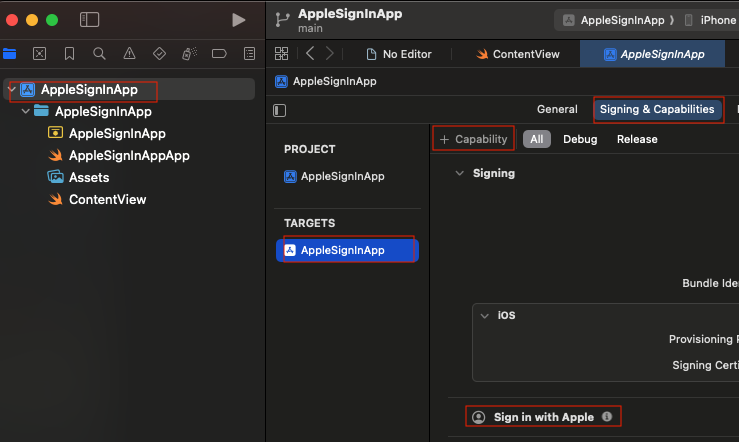The width and height of the screenshot is (739, 442).
Task: Open the Test navigator diamond icon
Action: tap(159, 54)
